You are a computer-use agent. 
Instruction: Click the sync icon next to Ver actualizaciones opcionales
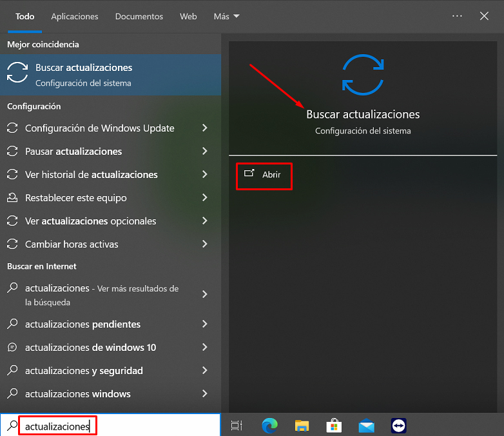pyautogui.click(x=12, y=221)
